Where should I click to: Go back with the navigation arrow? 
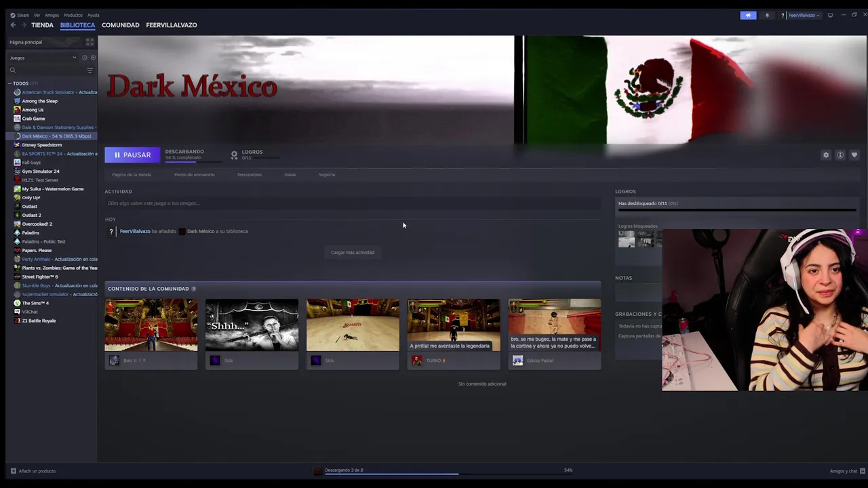tap(13, 25)
